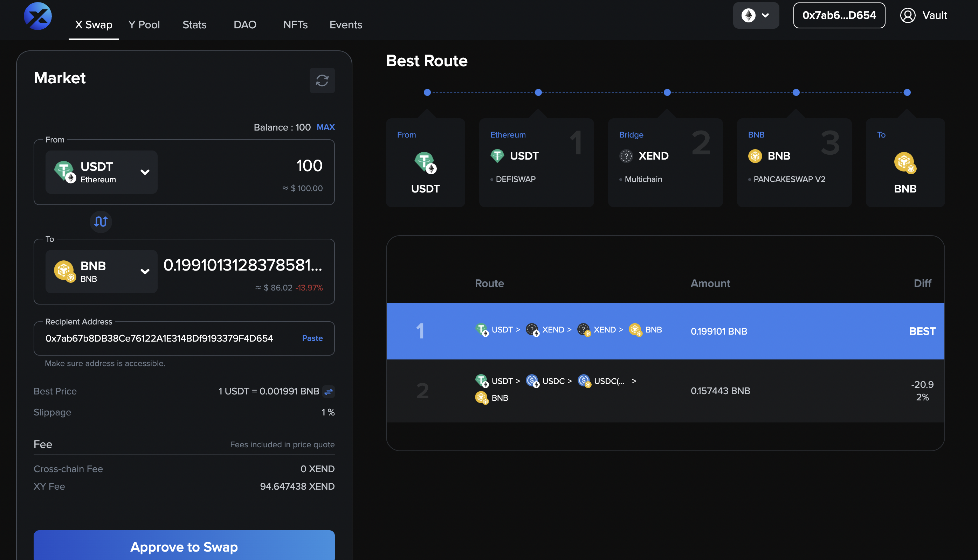Click the XY Finance logo icon
Viewport: 978px width, 560px height.
point(38,16)
